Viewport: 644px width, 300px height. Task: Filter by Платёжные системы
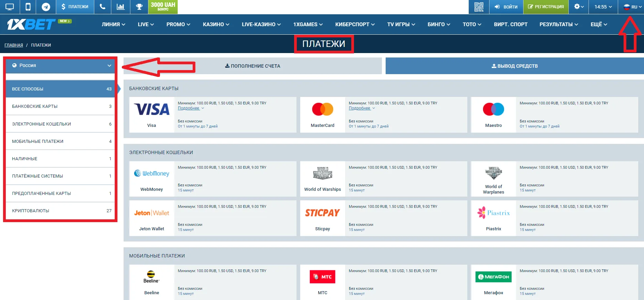(x=60, y=176)
